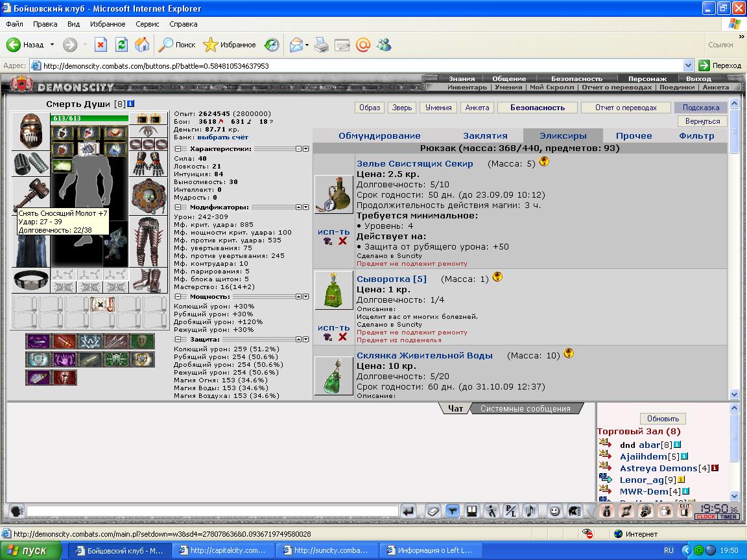Click the Зверь button
This screenshot has width=747, height=560.
tap(402, 108)
